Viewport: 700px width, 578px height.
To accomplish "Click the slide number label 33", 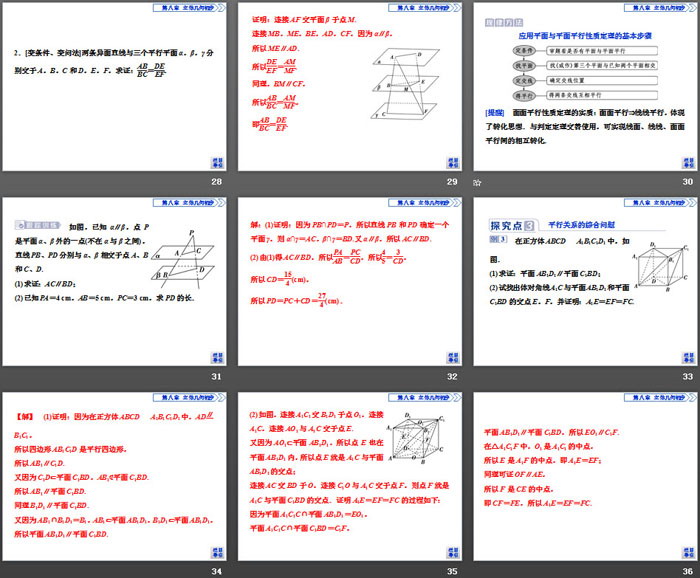I will click(x=688, y=377).
